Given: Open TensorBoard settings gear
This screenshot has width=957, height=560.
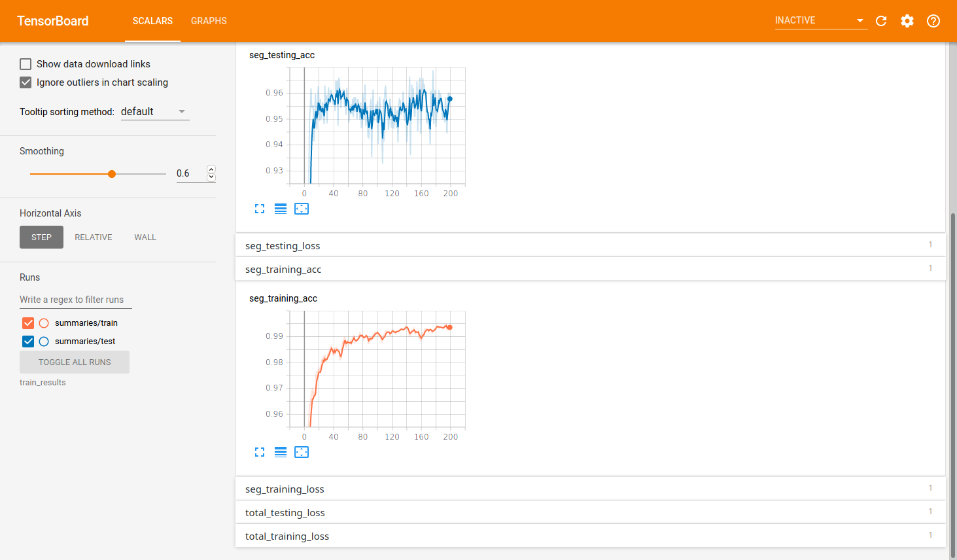Looking at the screenshot, I should pos(907,21).
